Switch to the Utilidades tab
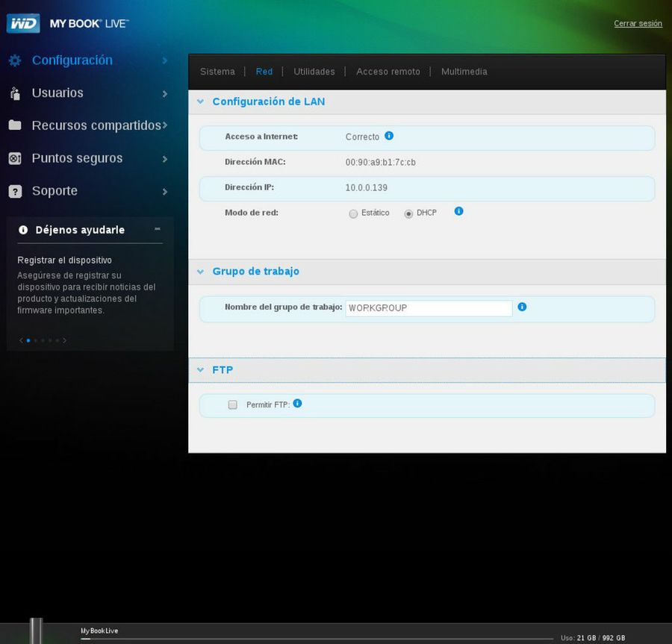Image resolution: width=672 pixels, height=644 pixels. tap(314, 72)
